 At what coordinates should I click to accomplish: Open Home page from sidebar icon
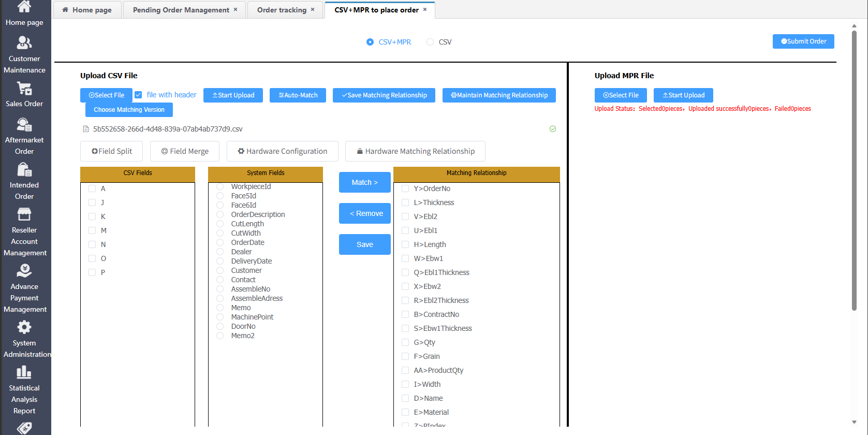click(x=24, y=7)
